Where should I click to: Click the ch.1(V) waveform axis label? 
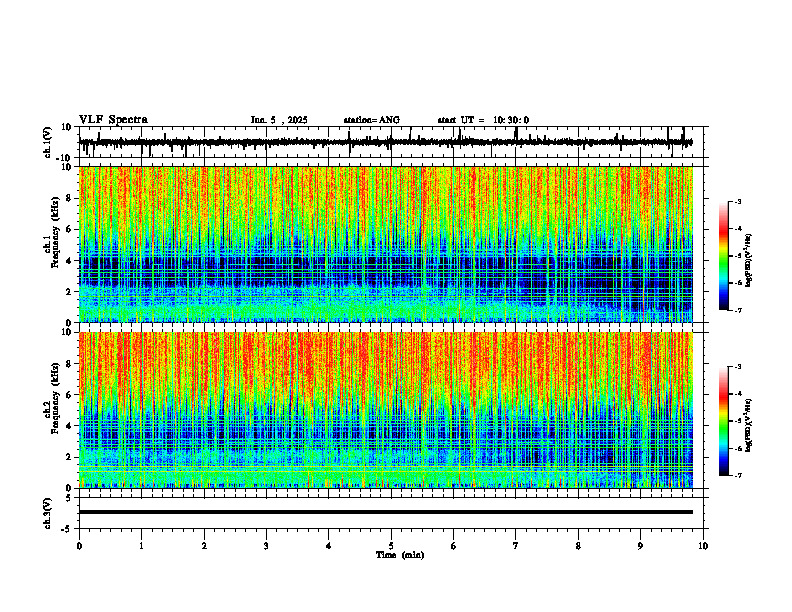(48, 142)
